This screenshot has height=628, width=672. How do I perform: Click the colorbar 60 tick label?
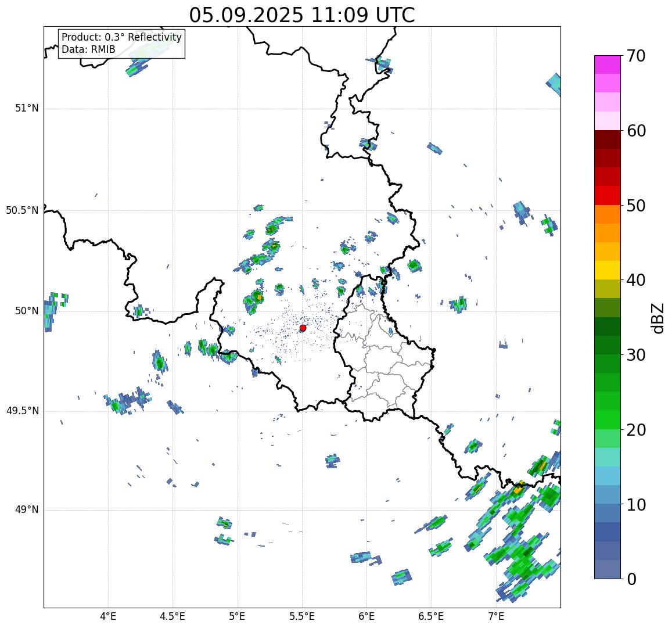(636, 131)
